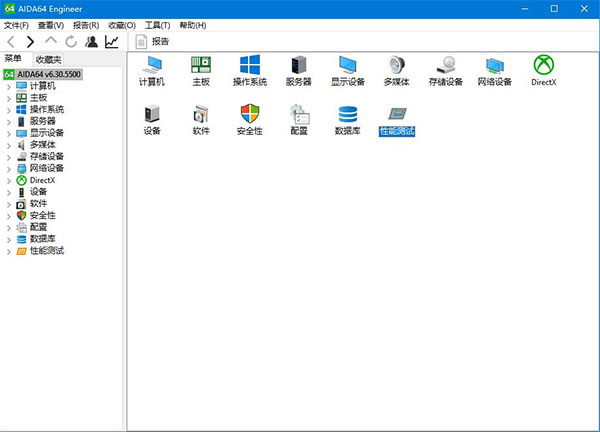This screenshot has width=600, height=432.
Task: Click the back navigation arrow
Action: click(11, 41)
